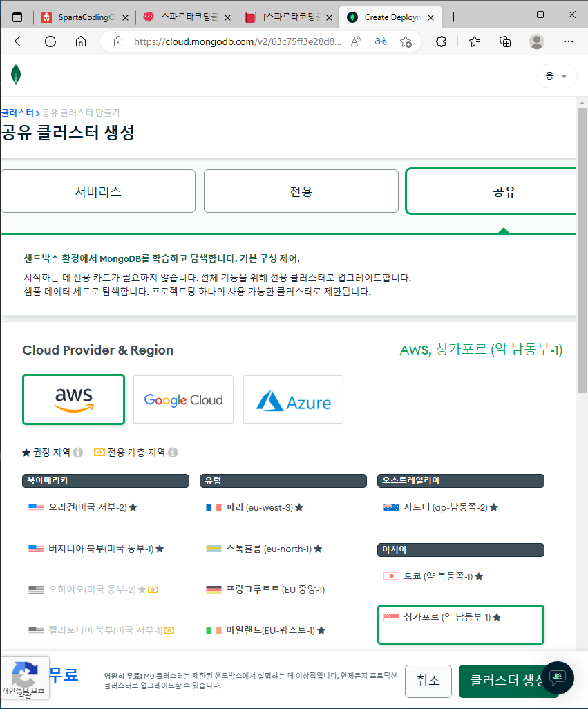Click the page vertical scrollbar thumb

[582, 251]
